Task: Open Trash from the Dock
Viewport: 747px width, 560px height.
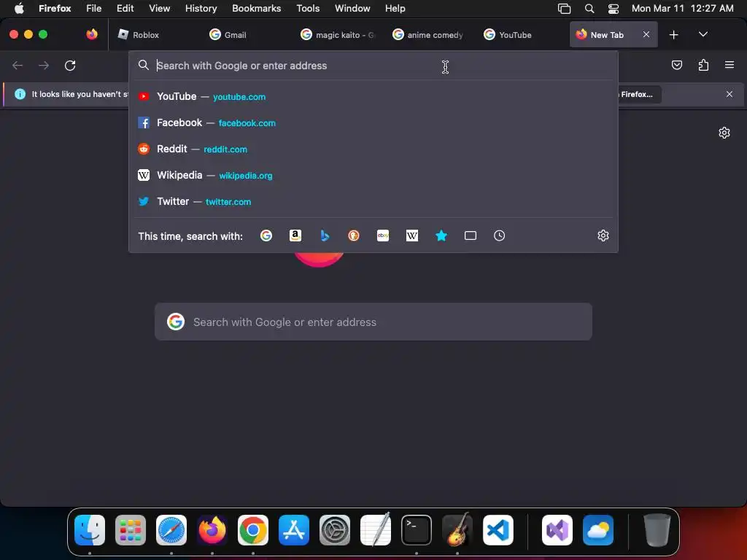Action: (x=657, y=529)
